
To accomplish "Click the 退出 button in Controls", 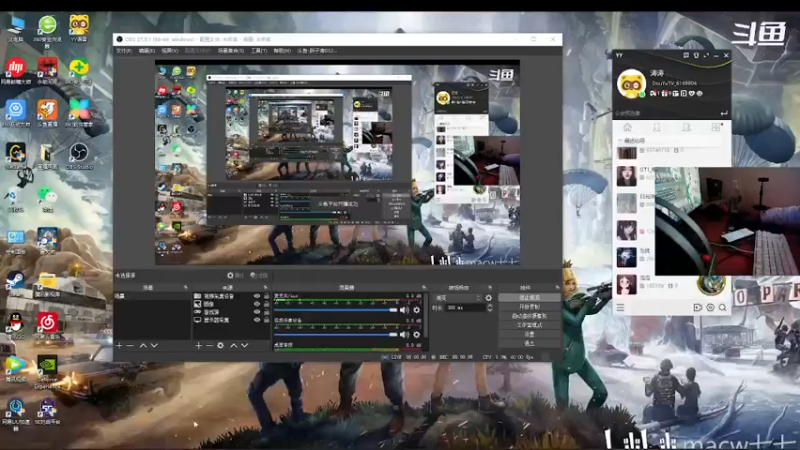I will point(529,343).
